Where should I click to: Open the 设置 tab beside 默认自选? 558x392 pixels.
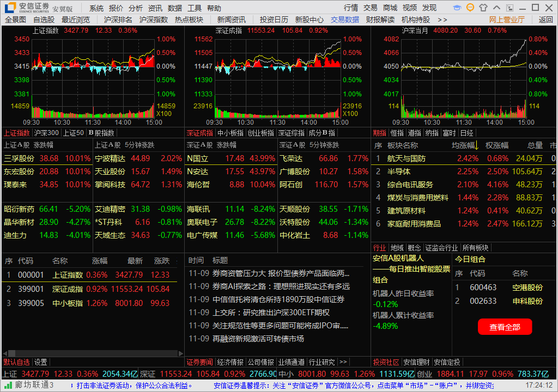click(40, 362)
